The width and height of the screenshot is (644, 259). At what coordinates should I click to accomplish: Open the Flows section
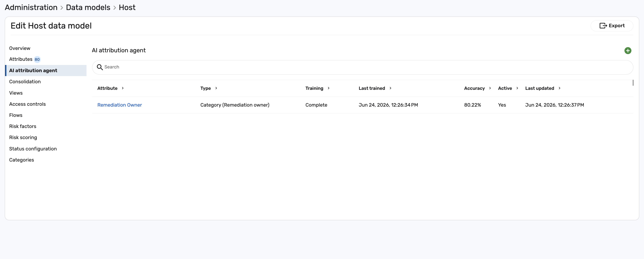[x=16, y=115]
